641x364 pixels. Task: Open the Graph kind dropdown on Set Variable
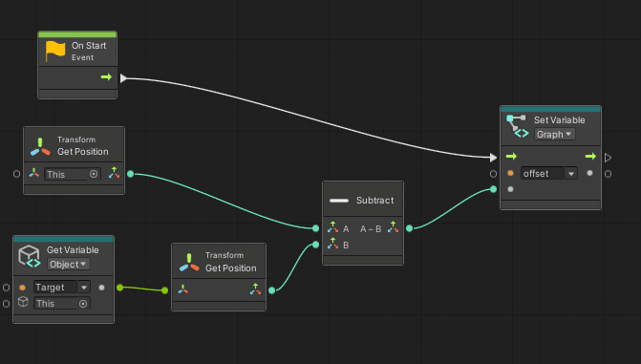(554, 134)
